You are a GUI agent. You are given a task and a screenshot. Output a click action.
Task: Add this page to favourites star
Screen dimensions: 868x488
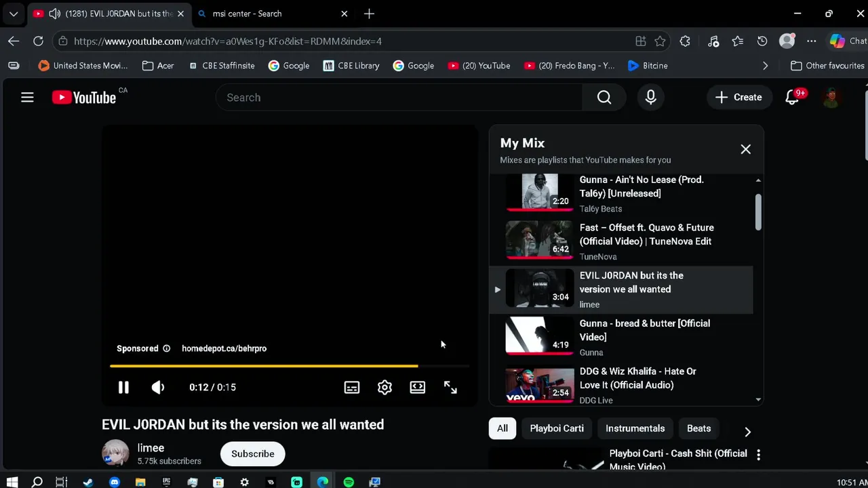[660, 41]
